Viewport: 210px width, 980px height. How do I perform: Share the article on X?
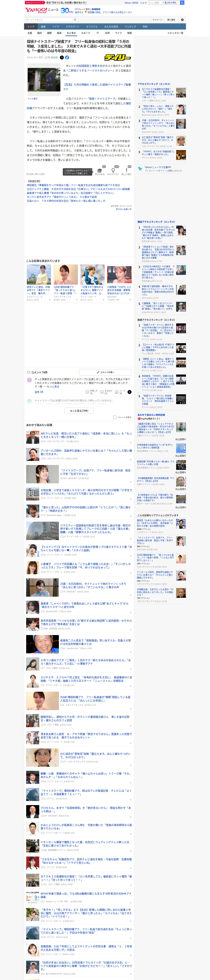pos(62,57)
